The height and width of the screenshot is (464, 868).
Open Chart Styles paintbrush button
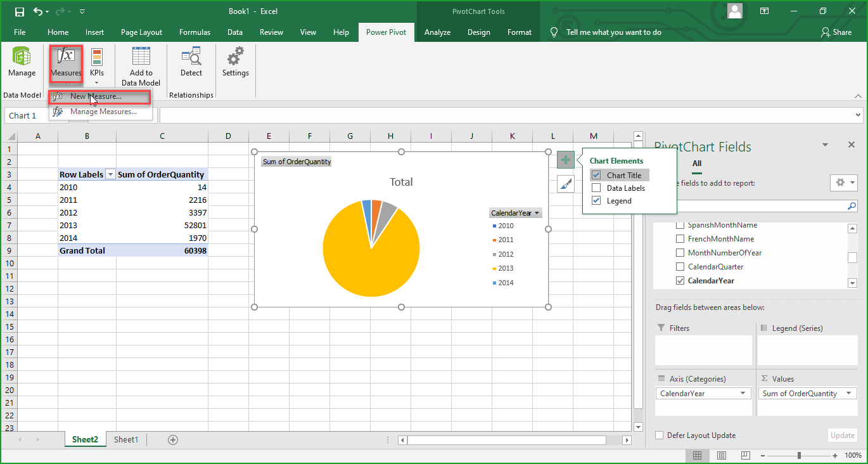[565, 184]
